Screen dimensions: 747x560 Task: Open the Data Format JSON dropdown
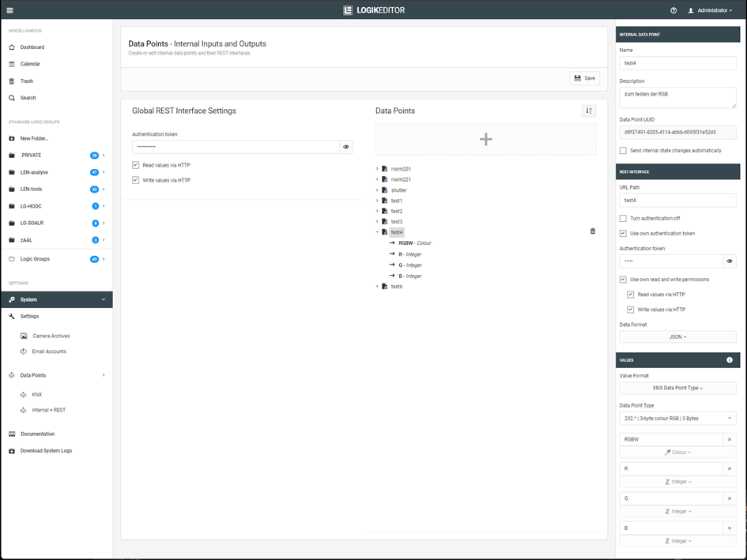pyautogui.click(x=677, y=336)
